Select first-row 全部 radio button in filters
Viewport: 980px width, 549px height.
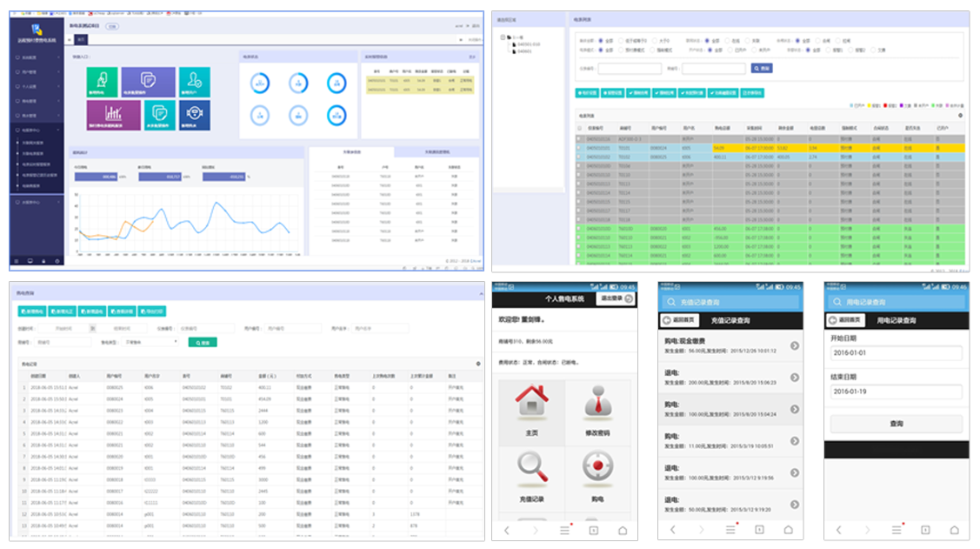[603, 40]
